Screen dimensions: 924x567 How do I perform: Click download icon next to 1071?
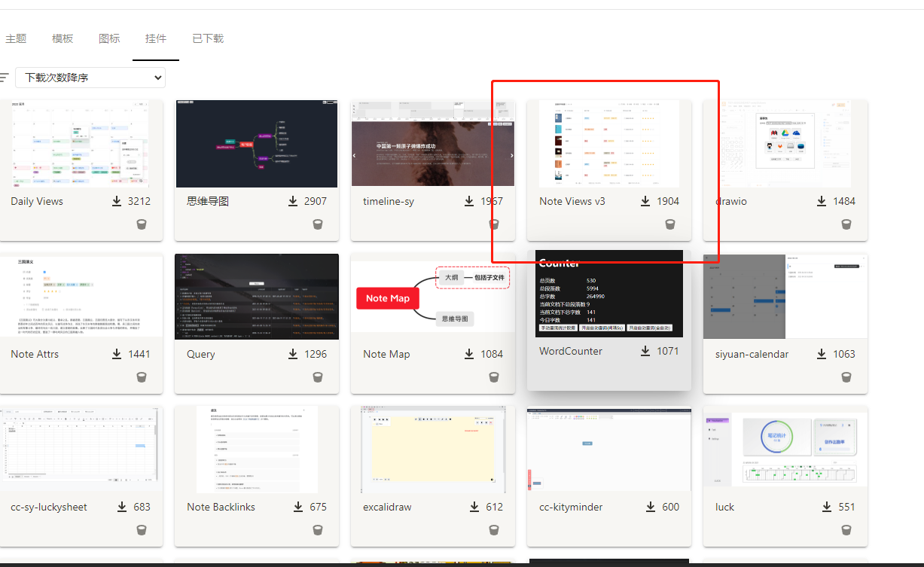(x=645, y=351)
